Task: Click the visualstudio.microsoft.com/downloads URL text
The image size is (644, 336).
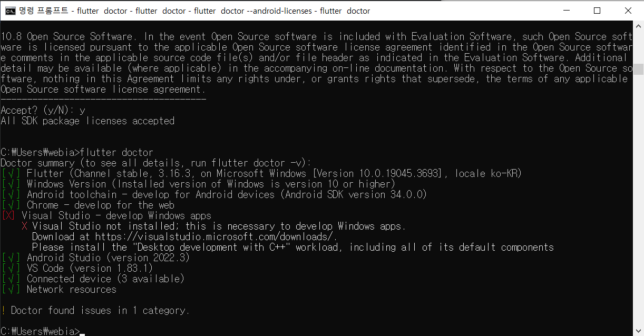Action: pyautogui.click(x=216, y=236)
